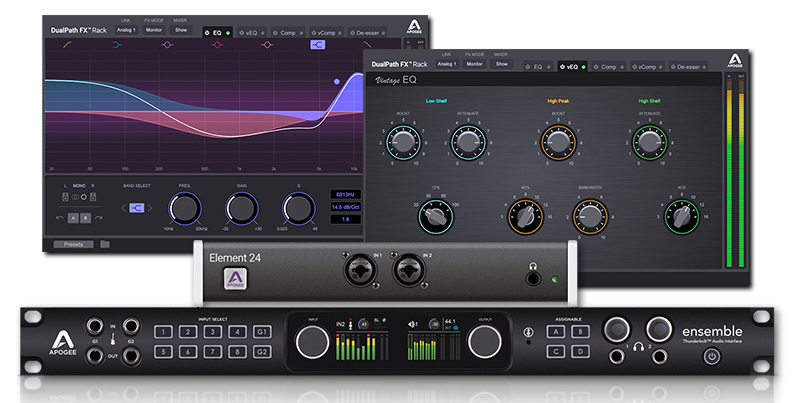Open Mixer 'Show' dropdown in Vintage EQ window
Screen dimensions: 800x403
[502, 64]
